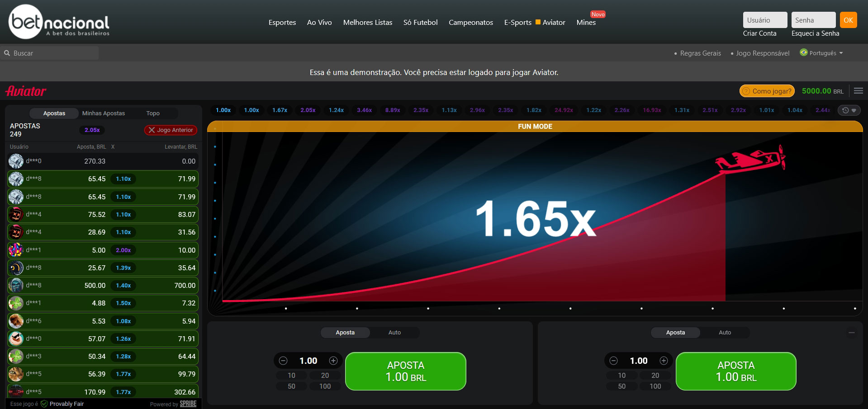The image size is (868, 409).
Task: Click the left bet amount 1.00 field
Action: click(x=308, y=361)
